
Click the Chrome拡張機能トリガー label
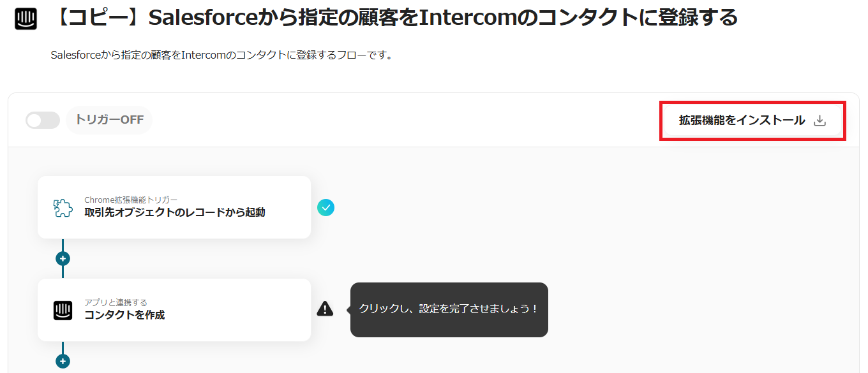(131, 200)
